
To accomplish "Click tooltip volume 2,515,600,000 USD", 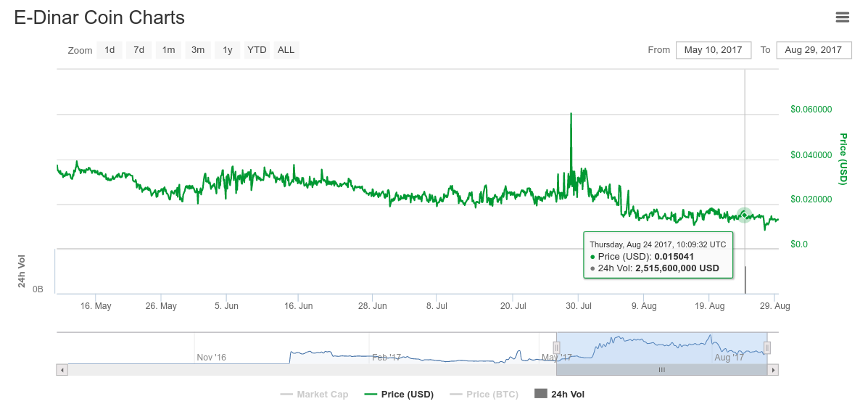I will (677, 268).
